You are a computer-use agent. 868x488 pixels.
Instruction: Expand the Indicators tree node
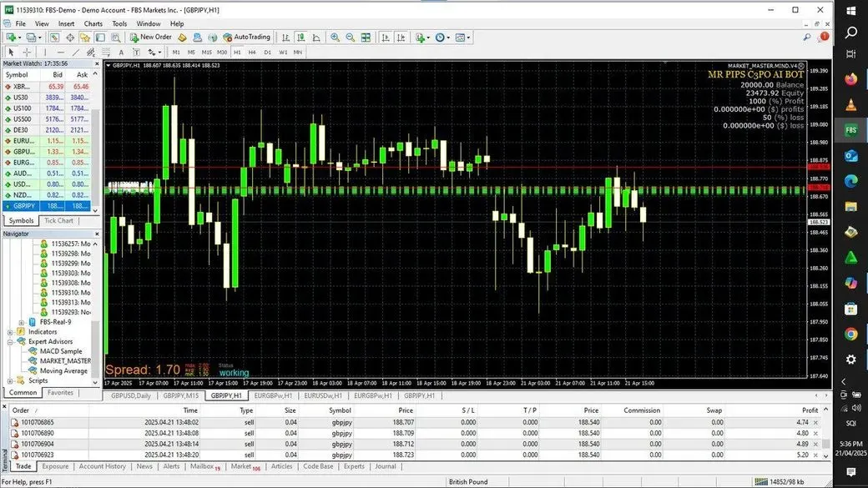pos(10,332)
